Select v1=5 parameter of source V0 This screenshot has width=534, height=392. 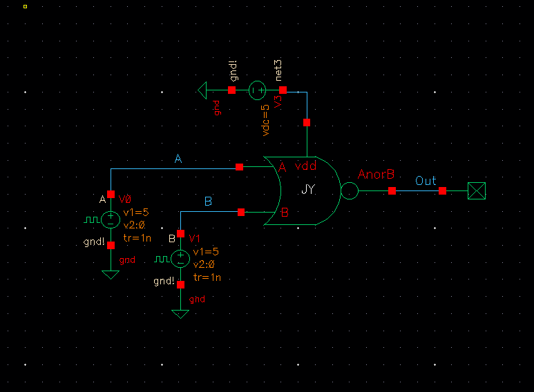pos(136,213)
